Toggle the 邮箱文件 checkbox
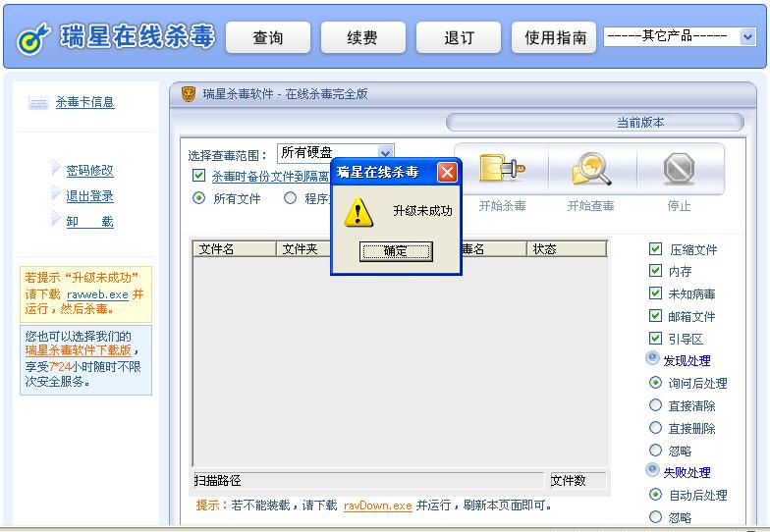The height and width of the screenshot is (532, 770). tap(655, 316)
